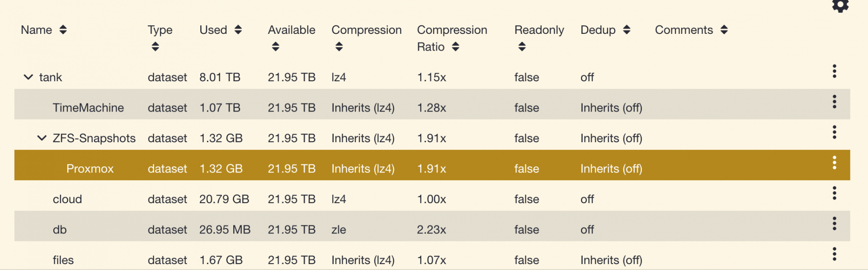Image resolution: width=868 pixels, height=270 pixels.
Task: Open the three-dot menu for Proxmox
Action: click(834, 163)
